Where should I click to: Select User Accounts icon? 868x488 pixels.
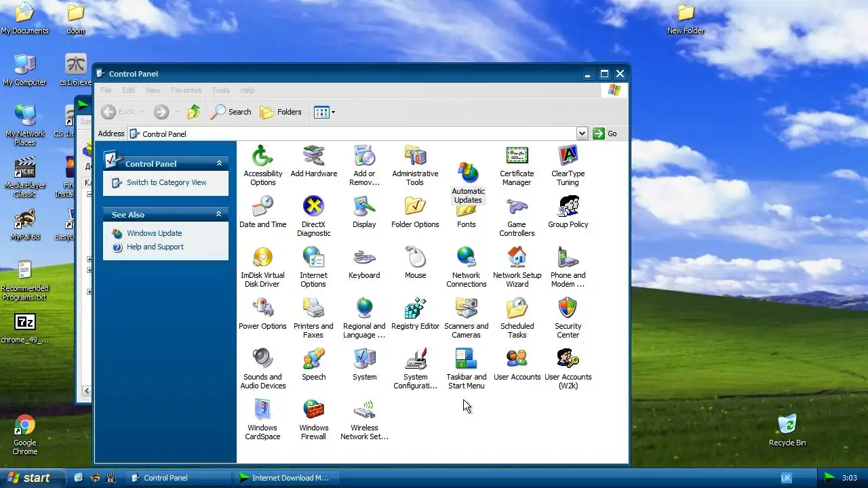click(x=517, y=365)
